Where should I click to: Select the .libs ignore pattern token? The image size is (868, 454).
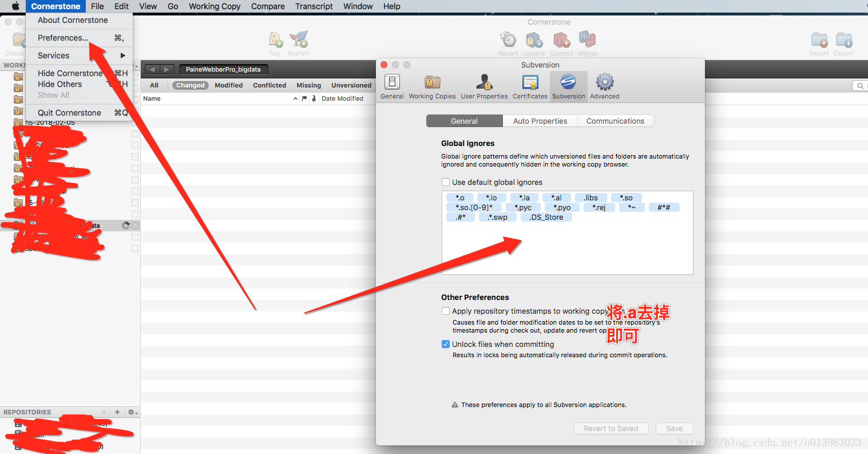click(x=590, y=198)
